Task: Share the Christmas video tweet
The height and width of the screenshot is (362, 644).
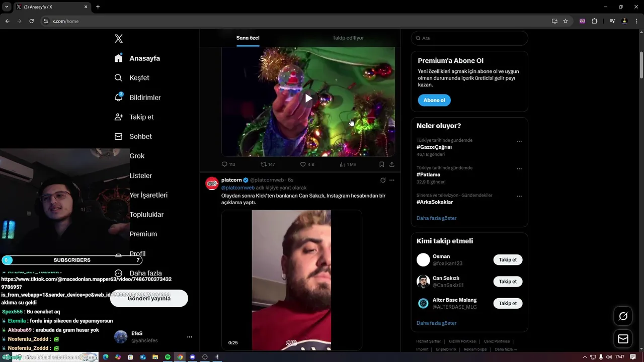Action: point(392,164)
